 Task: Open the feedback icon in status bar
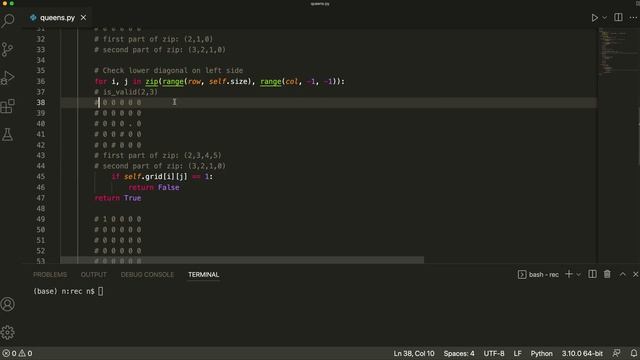point(616,353)
